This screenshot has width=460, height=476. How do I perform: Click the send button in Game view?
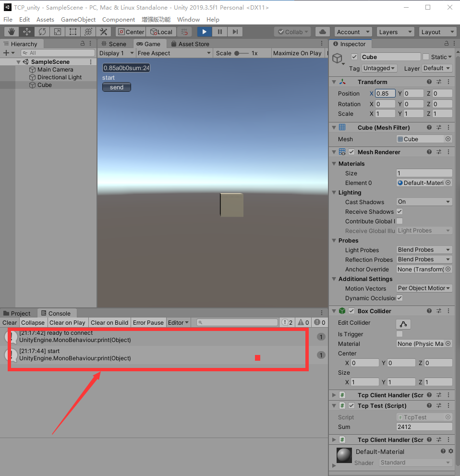pyautogui.click(x=116, y=87)
